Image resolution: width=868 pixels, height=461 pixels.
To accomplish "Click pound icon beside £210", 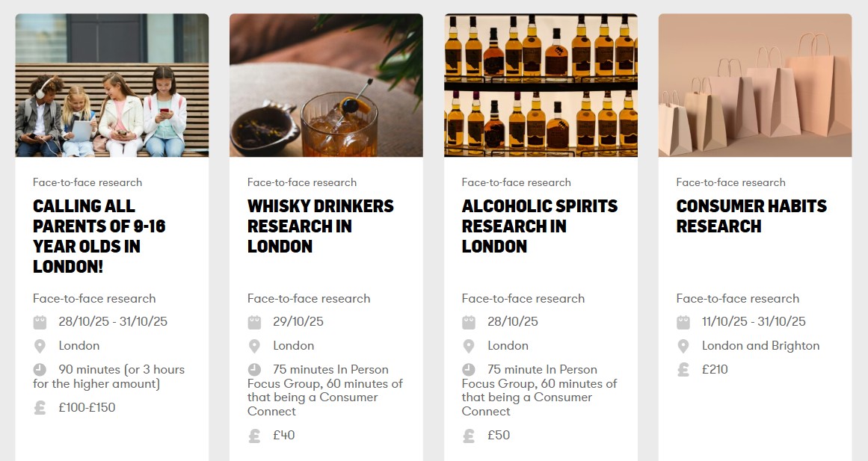I will (x=683, y=369).
